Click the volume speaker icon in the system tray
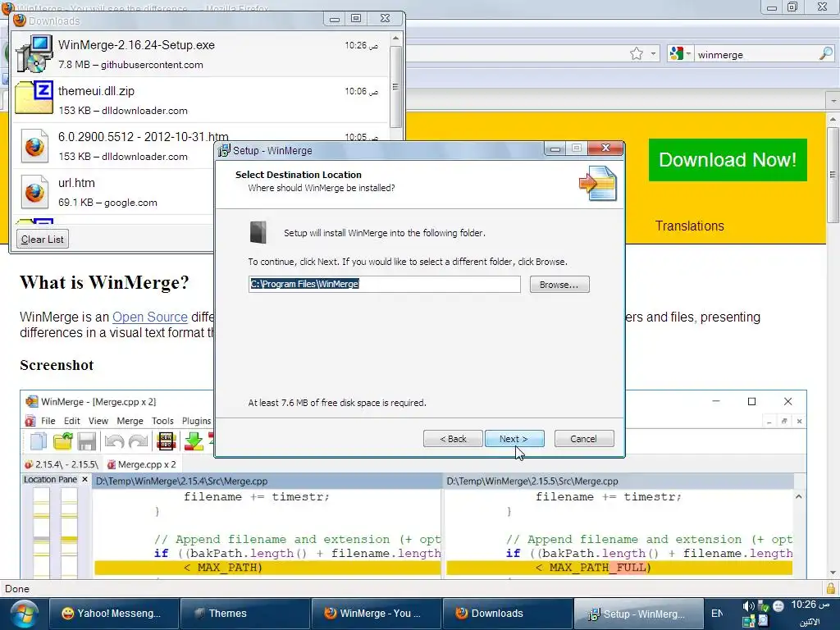Viewport: 840px width, 630px height. click(748, 606)
